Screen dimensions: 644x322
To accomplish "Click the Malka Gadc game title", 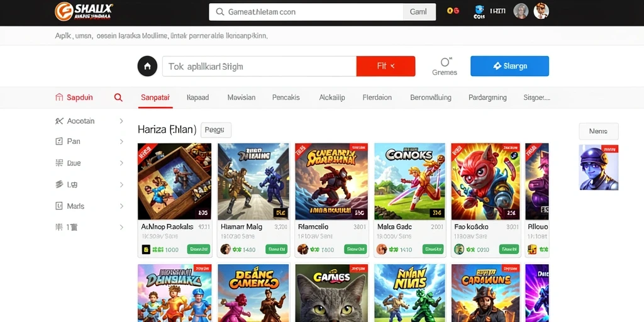I will [x=394, y=226].
